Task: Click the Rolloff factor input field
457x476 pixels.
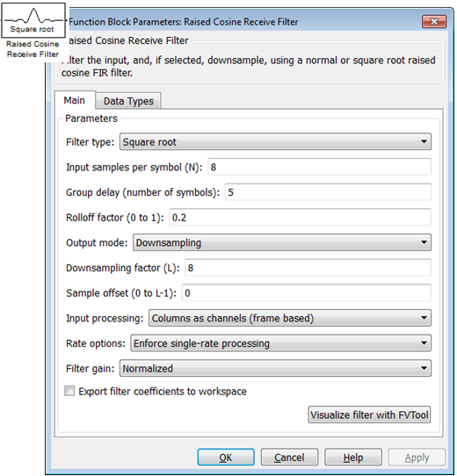Action: point(301,217)
